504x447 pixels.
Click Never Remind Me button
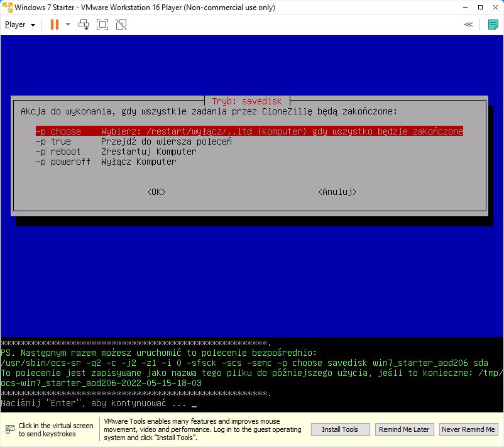(x=468, y=429)
